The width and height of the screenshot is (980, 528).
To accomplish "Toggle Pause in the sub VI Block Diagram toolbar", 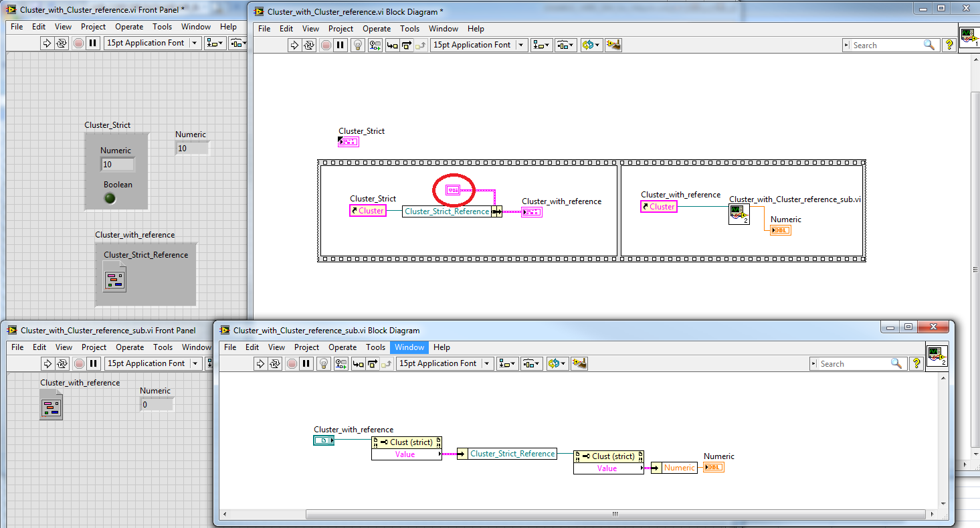I will point(306,363).
